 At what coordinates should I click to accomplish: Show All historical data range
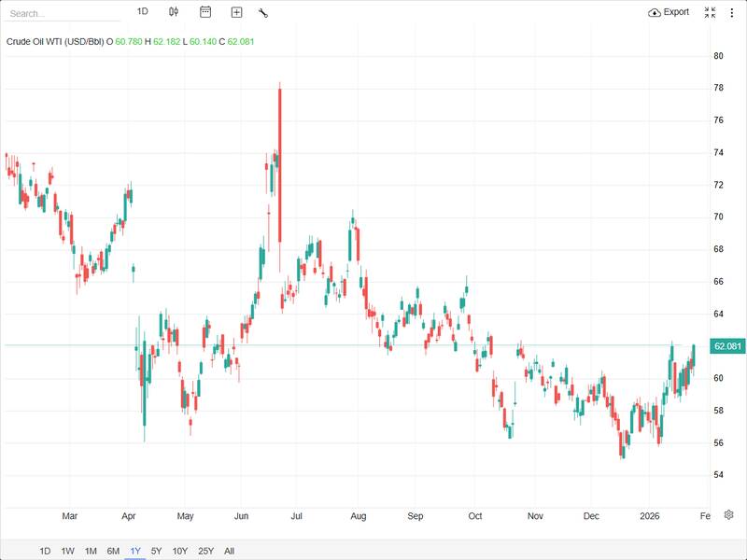point(230,551)
